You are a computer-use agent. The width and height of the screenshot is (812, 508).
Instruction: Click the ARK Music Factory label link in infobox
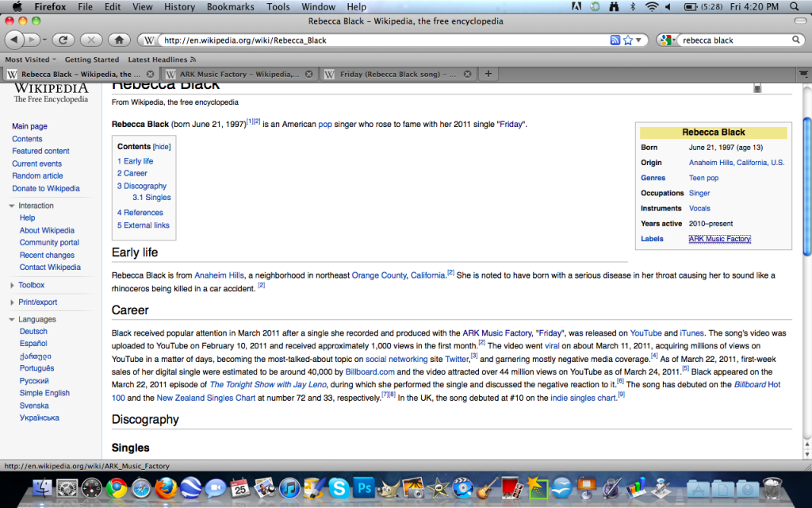click(x=719, y=239)
